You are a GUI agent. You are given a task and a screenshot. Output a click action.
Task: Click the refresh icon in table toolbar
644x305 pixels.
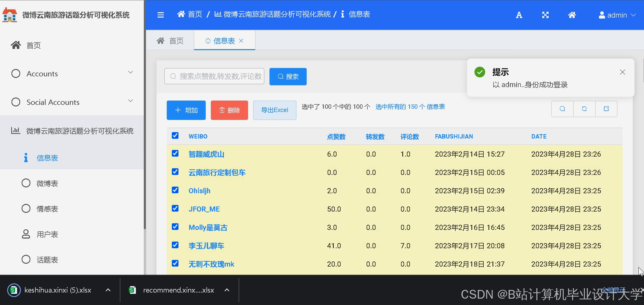click(x=584, y=109)
